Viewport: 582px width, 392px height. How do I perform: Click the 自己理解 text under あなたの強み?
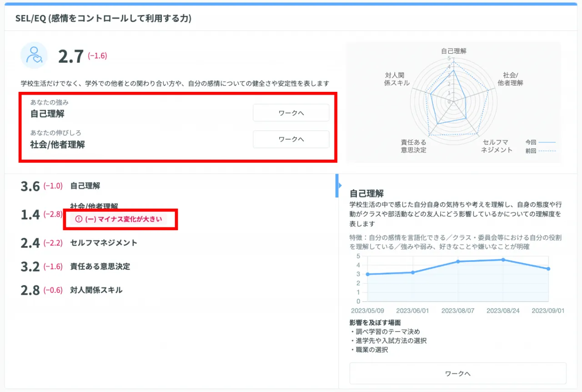(x=47, y=114)
